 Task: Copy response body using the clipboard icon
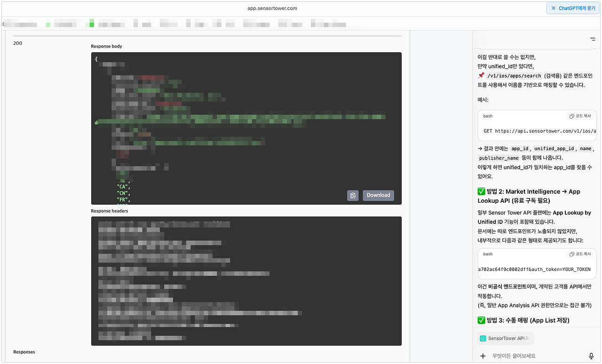pyautogui.click(x=353, y=195)
